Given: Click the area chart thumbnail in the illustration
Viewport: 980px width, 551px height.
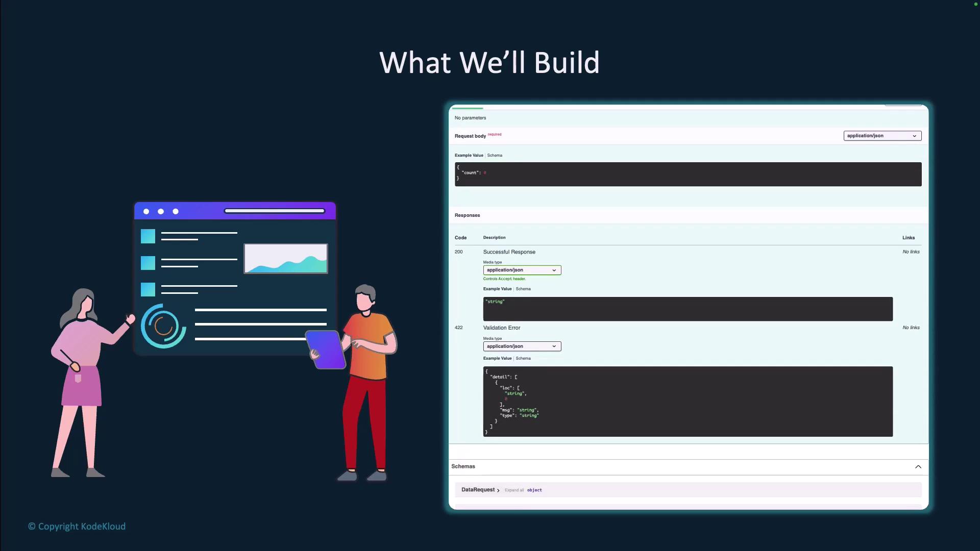Looking at the screenshot, I should tap(286, 259).
